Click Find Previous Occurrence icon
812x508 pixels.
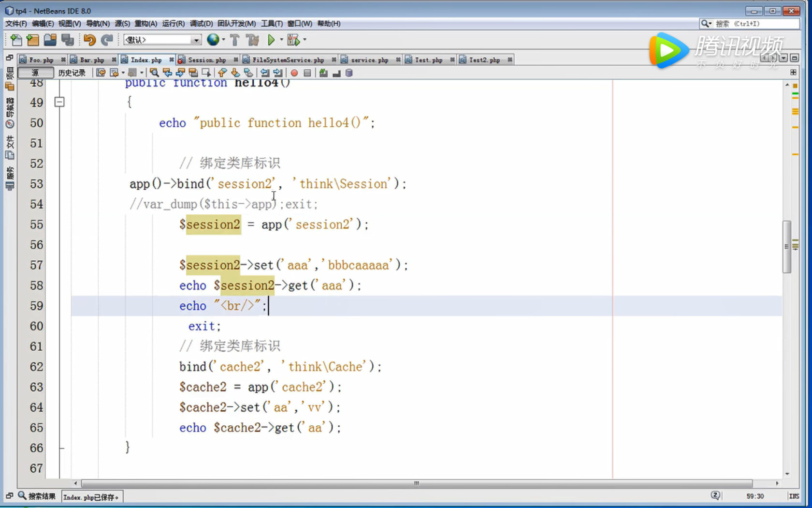click(x=167, y=73)
